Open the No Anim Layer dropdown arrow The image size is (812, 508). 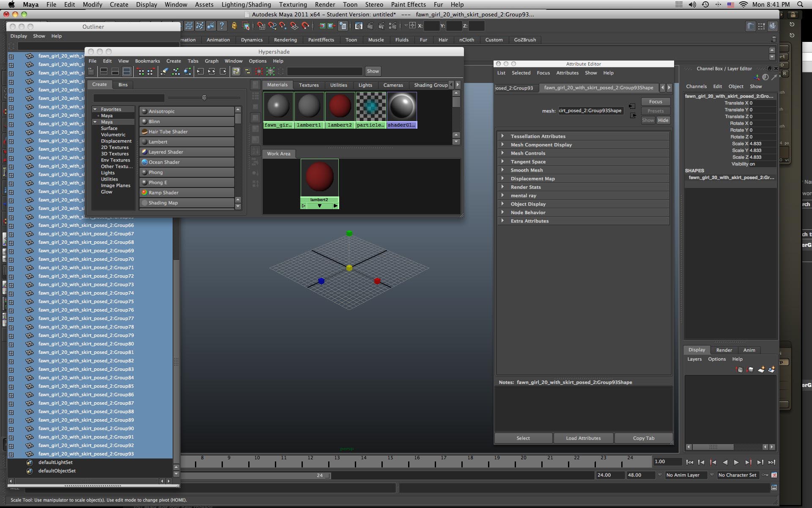[x=660, y=475]
